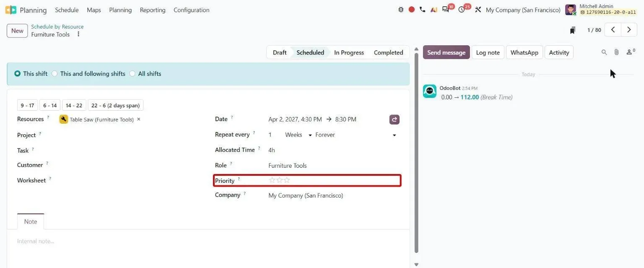Viewport: 644px width, 268px height.
Task: Click the chatter search magnifier icon
Action: [x=604, y=52]
